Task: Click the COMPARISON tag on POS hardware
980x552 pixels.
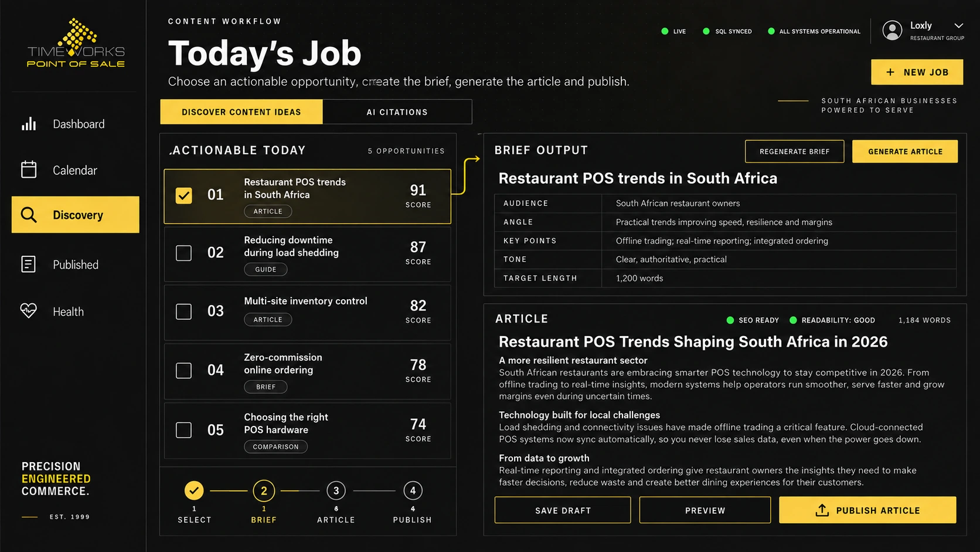Action: (275, 446)
